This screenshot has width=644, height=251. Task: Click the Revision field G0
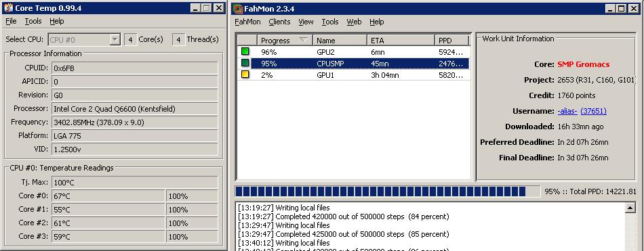(x=135, y=95)
